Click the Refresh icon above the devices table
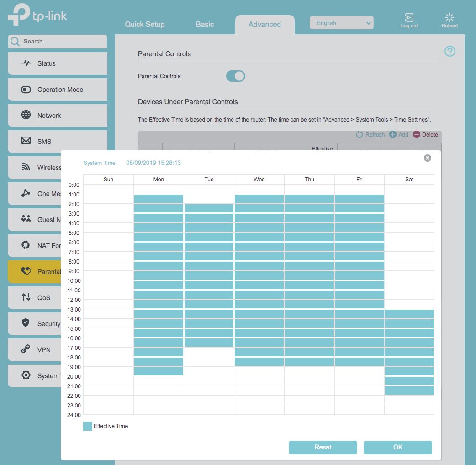The width and height of the screenshot is (476, 465). pos(359,134)
